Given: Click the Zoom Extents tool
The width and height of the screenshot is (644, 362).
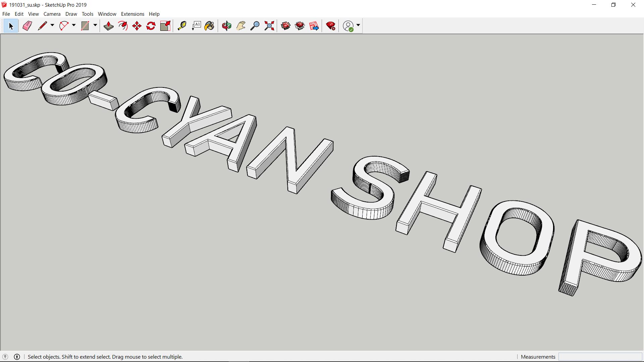Looking at the screenshot, I should [x=269, y=26].
